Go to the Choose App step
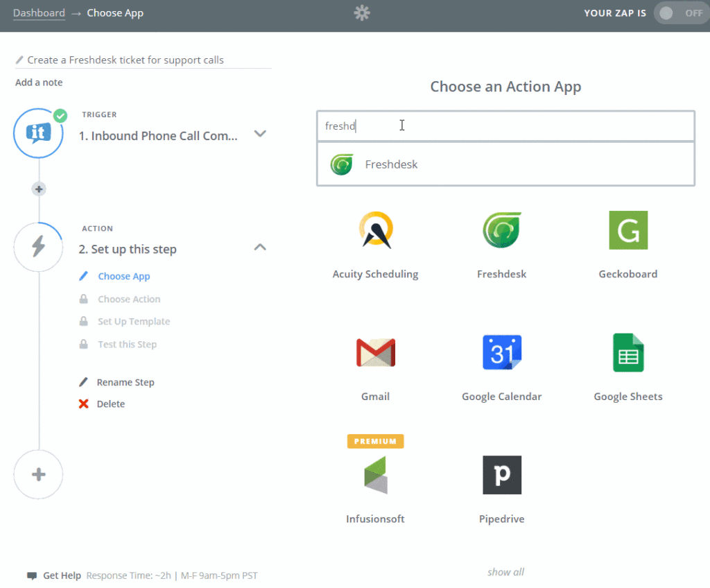 pos(123,277)
